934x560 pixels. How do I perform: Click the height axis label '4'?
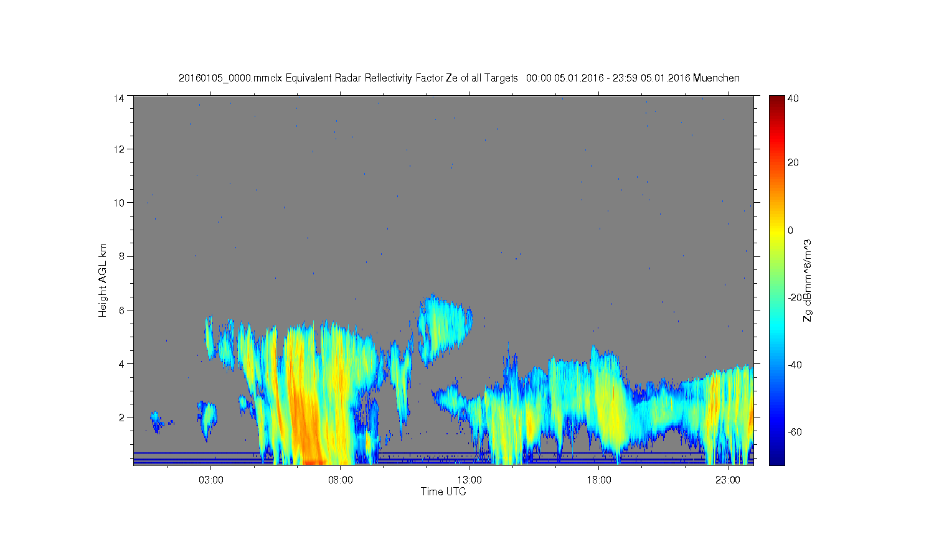[x=121, y=363]
